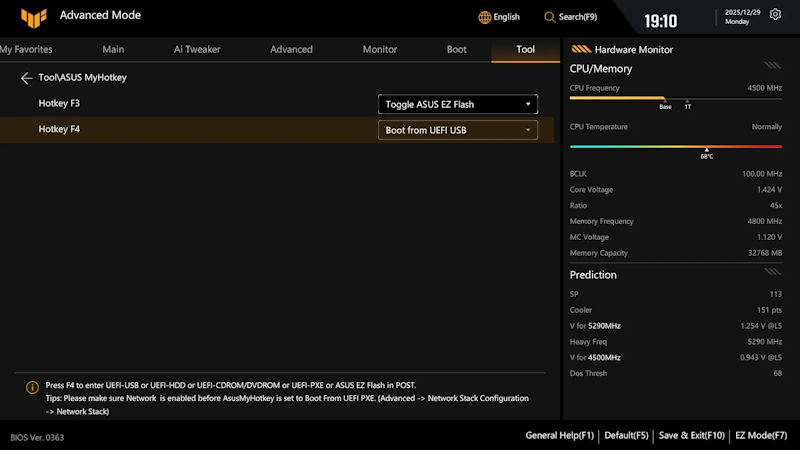Open the Boot tab
The height and width of the screenshot is (450, 800).
click(x=457, y=49)
